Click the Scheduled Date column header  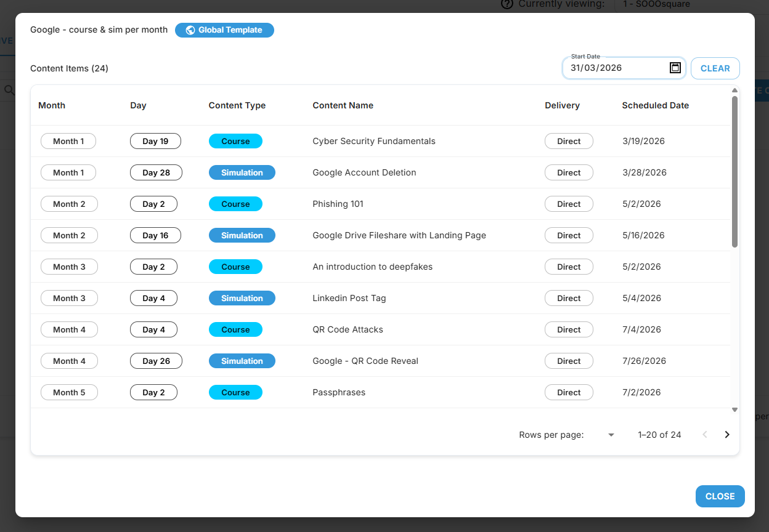pos(655,105)
